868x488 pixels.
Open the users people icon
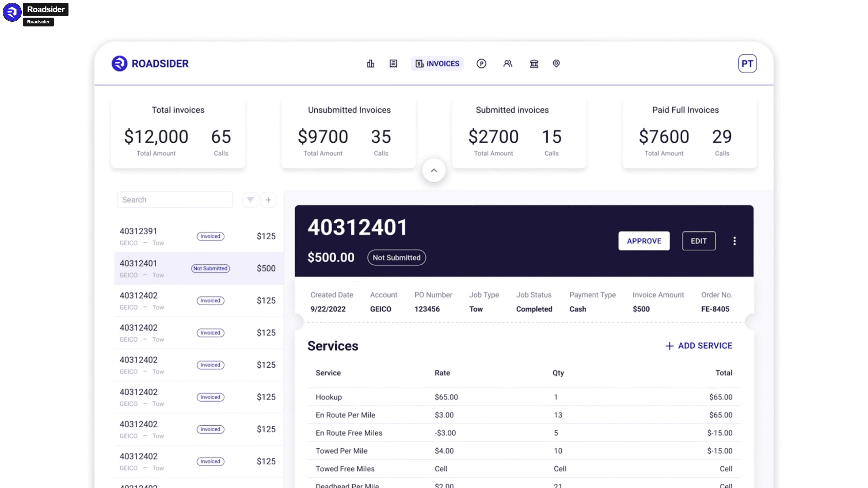click(508, 64)
